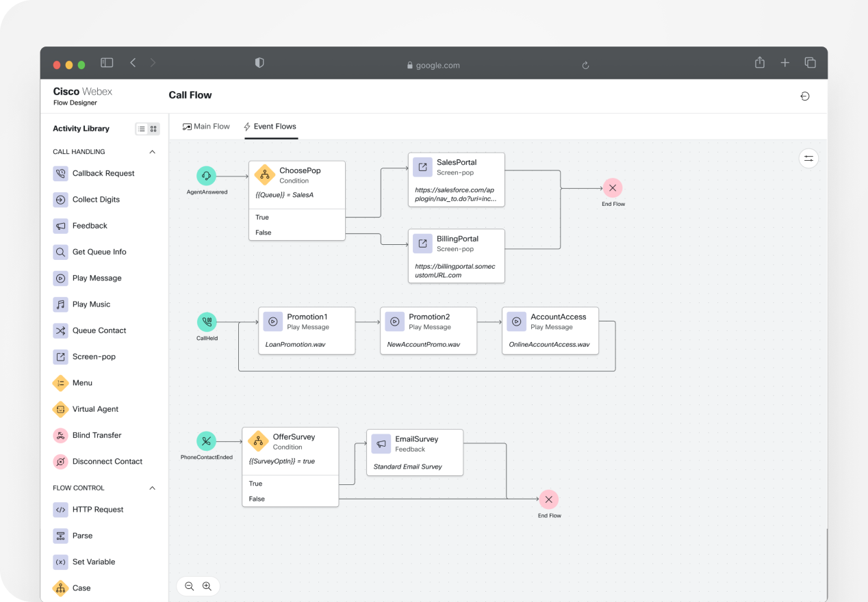
Task: Show browser tab overview
Action: (x=810, y=63)
